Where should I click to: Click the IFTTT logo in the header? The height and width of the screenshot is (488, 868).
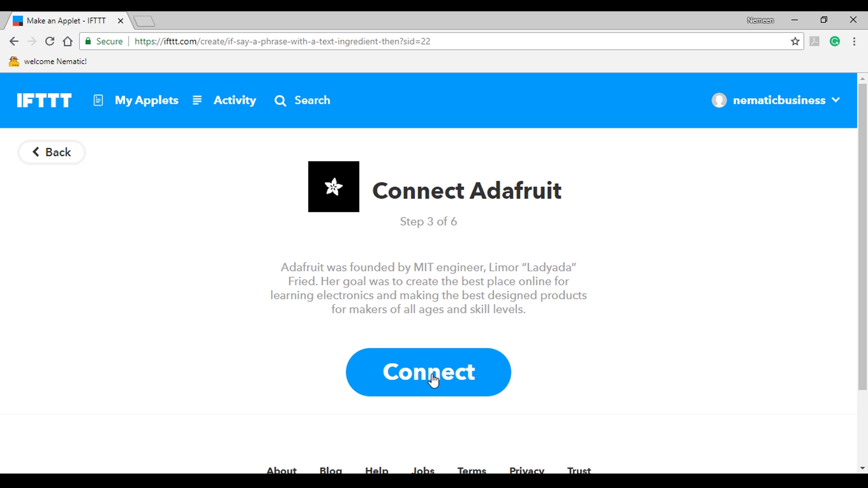45,100
